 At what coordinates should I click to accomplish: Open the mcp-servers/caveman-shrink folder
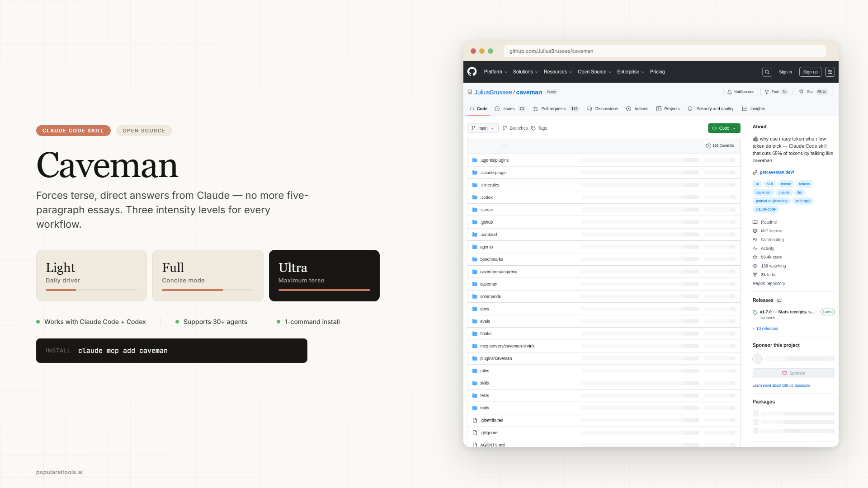(x=507, y=346)
